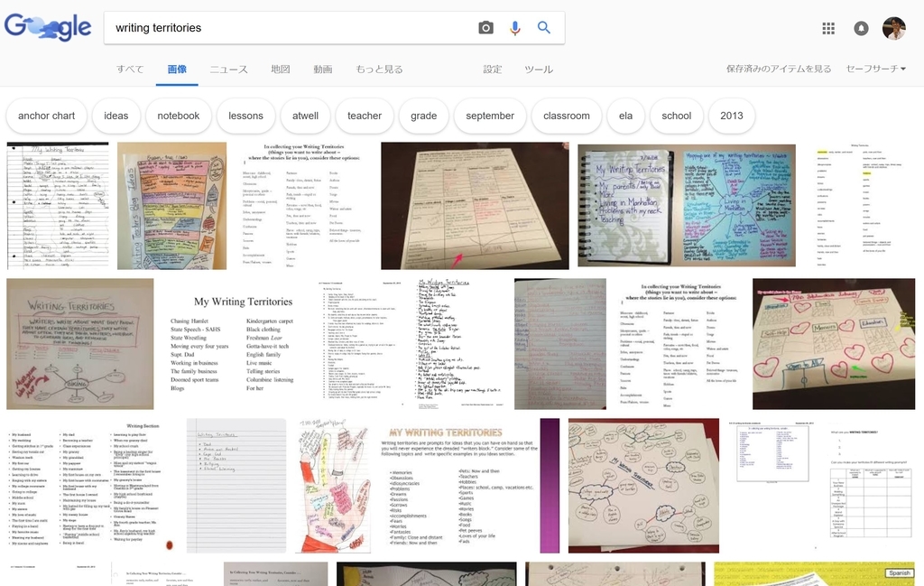Switch to the すべて tab

point(130,69)
